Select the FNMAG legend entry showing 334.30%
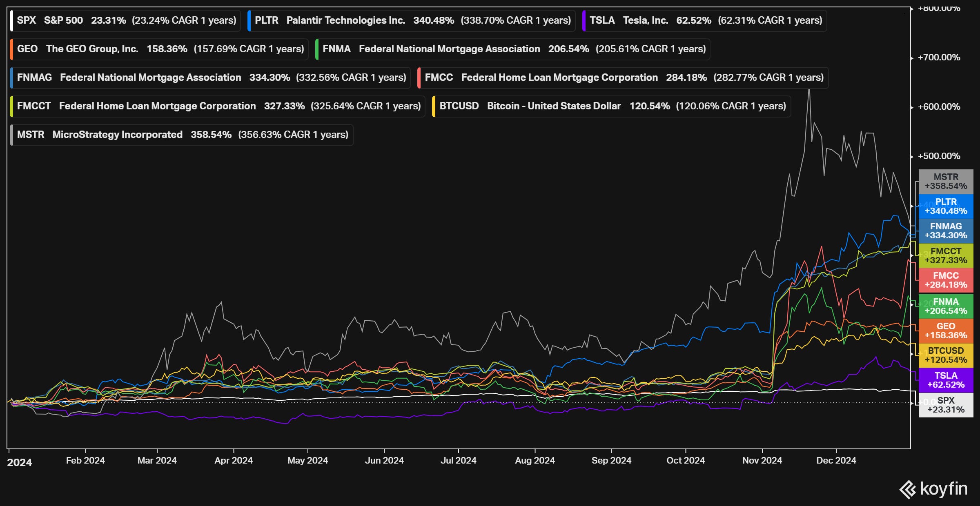 (210, 78)
